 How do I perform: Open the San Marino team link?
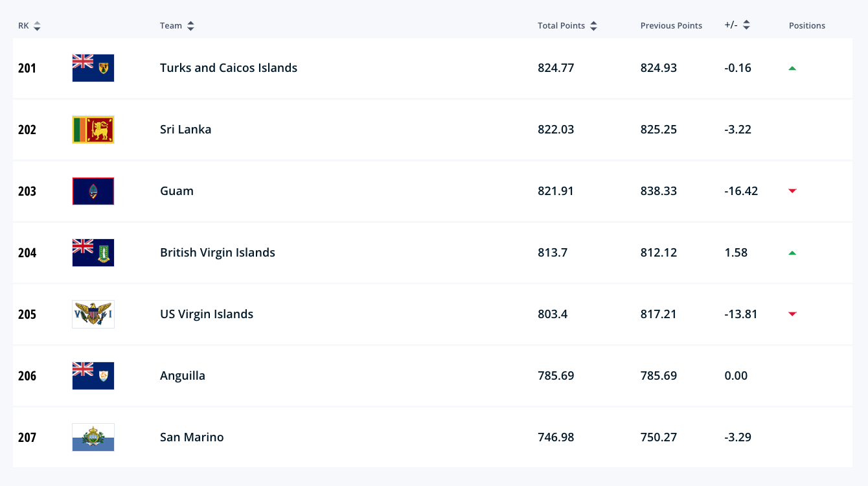[x=192, y=437]
